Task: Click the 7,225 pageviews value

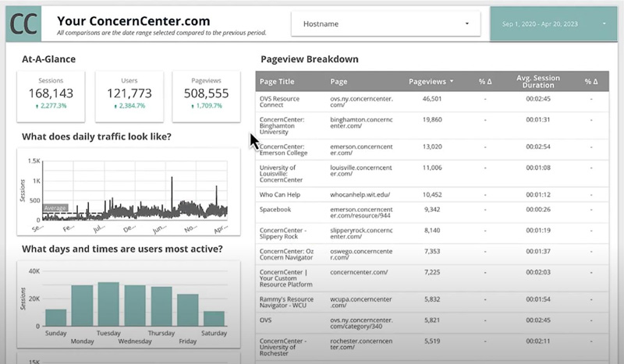Action: pyautogui.click(x=432, y=272)
